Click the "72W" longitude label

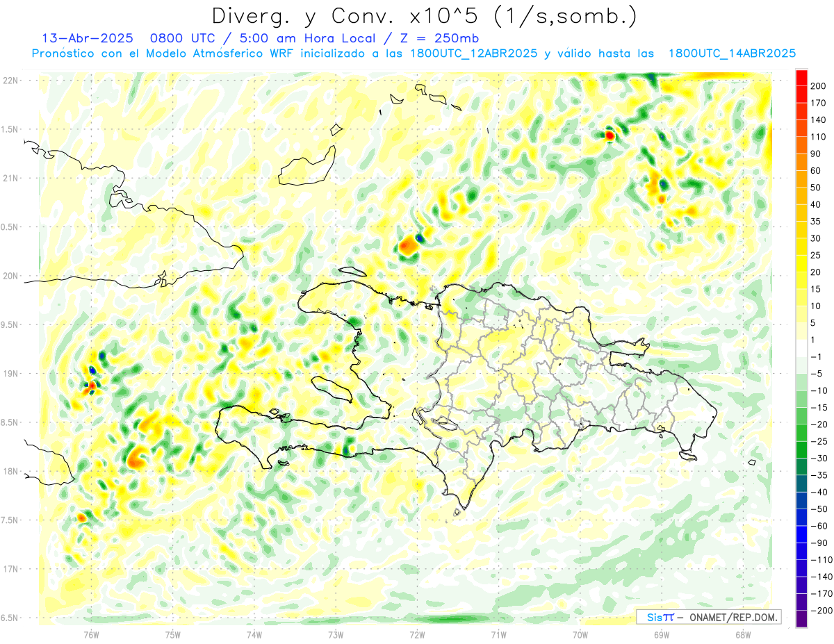(x=417, y=635)
